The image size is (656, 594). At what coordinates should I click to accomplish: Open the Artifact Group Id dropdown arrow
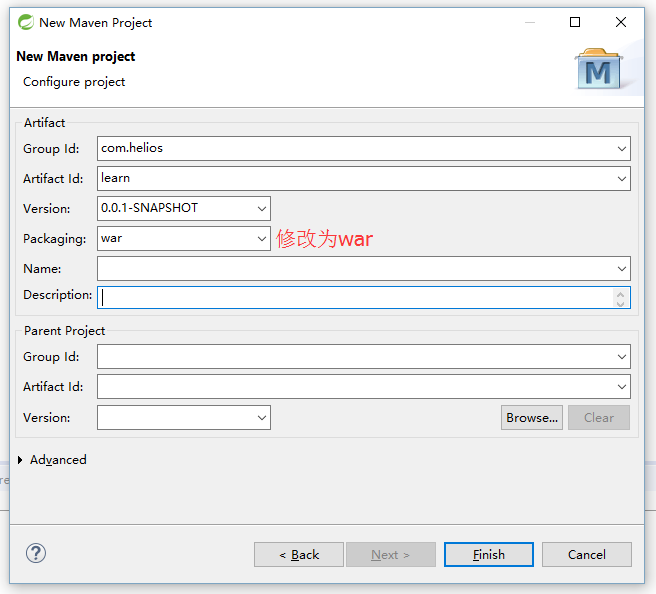click(x=622, y=148)
